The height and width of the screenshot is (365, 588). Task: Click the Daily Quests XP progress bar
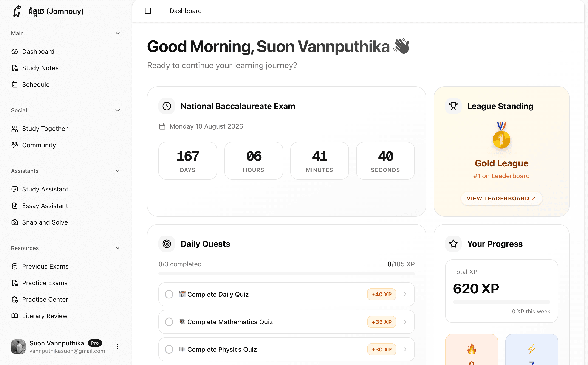[x=286, y=273]
